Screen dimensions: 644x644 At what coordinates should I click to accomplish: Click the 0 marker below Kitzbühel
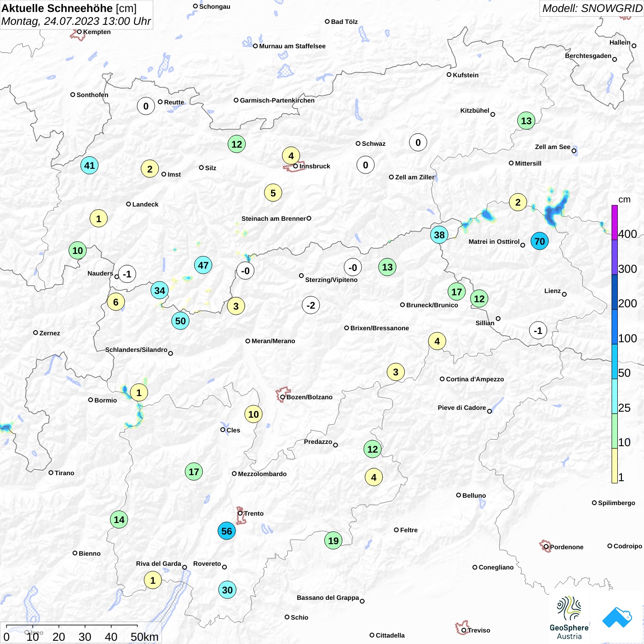[418, 142]
